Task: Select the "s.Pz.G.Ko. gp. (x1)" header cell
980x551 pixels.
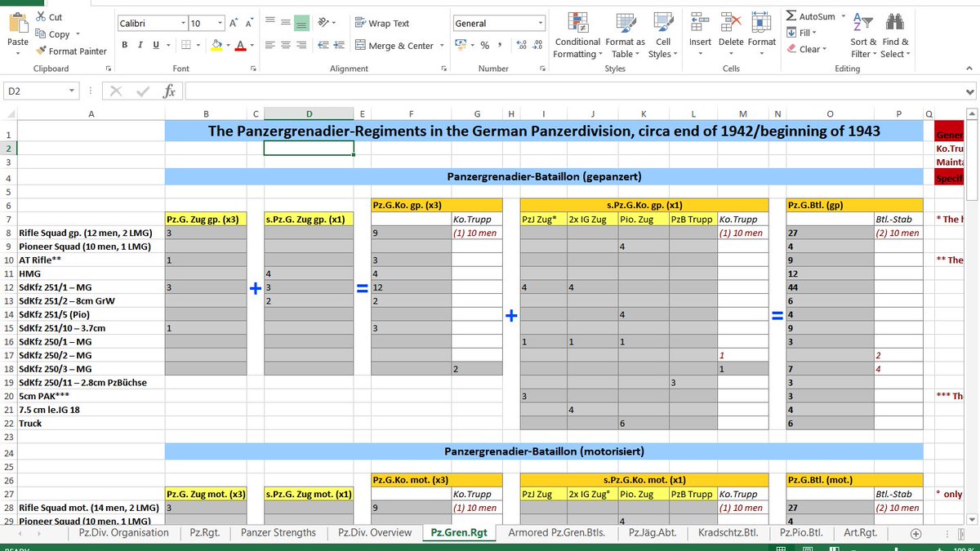Action: [x=644, y=205]
